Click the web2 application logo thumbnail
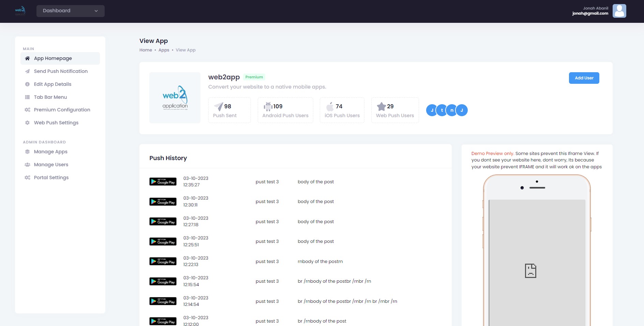The image size is (644, 326). click(175, 98)
